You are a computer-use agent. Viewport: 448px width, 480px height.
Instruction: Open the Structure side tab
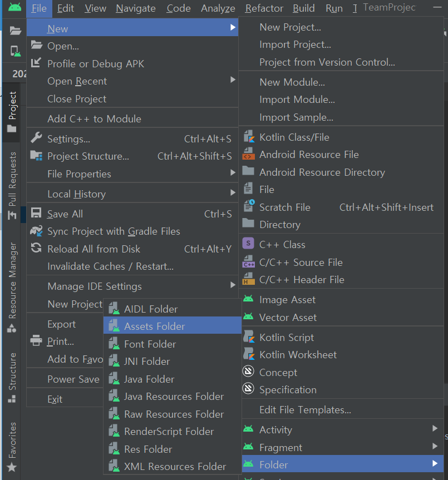coord(12,378)
